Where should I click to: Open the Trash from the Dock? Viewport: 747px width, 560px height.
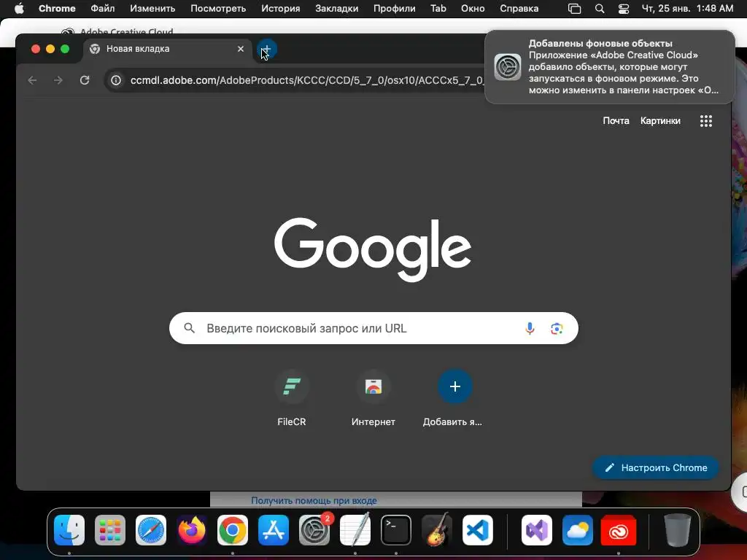coord(677,530)
